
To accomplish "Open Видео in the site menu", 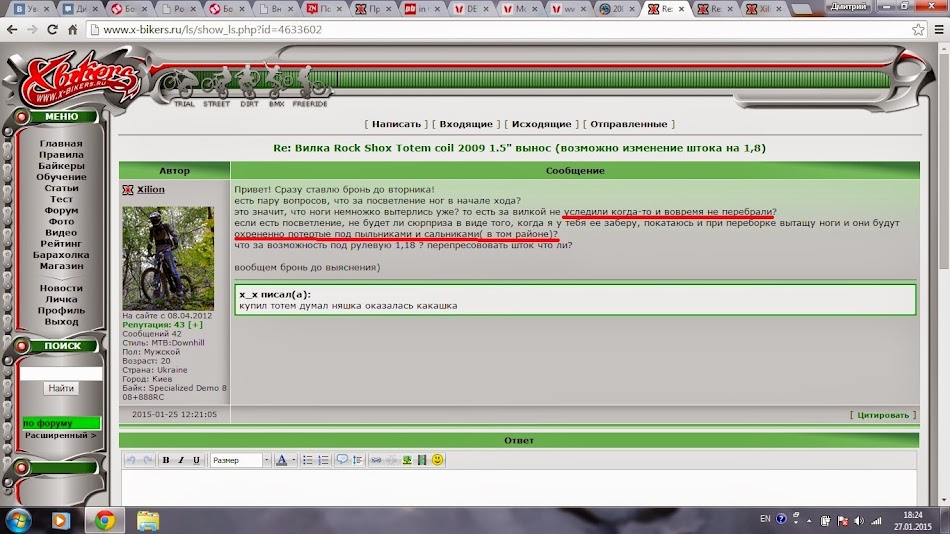I will [61, 232].
